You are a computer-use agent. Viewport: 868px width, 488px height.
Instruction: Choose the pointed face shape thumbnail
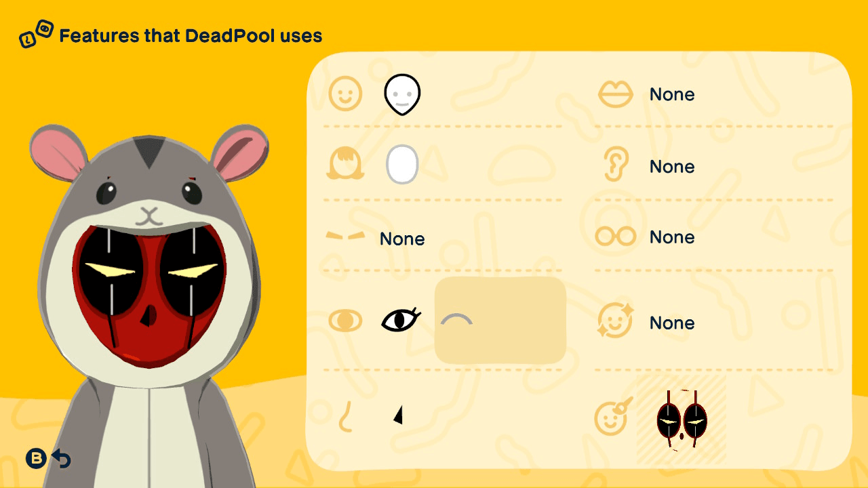pos(403,94)
